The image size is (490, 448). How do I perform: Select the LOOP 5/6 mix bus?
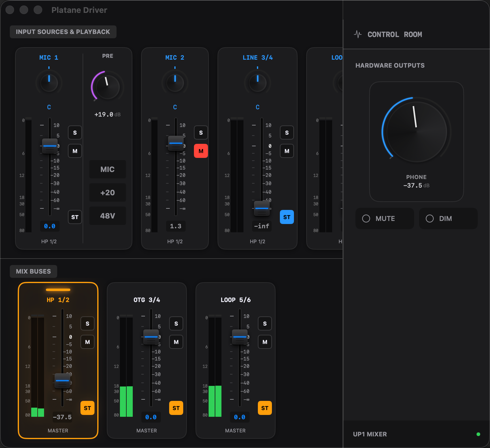pyautogui.click(x=236, y=300)
